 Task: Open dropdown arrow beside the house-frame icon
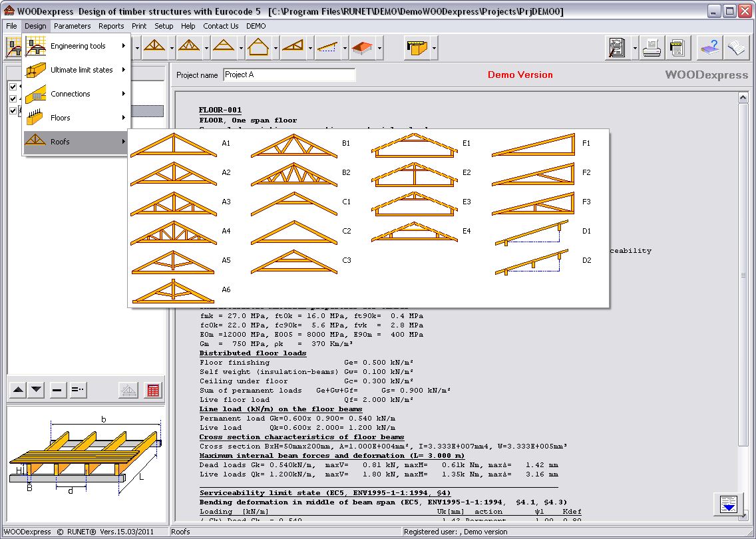click(276, 48)
